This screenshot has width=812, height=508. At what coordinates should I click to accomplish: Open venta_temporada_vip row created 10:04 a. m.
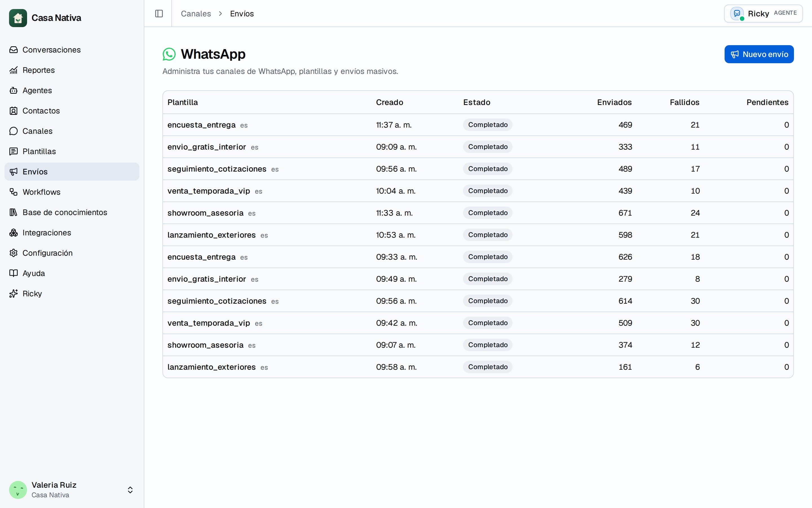point(478,191)
